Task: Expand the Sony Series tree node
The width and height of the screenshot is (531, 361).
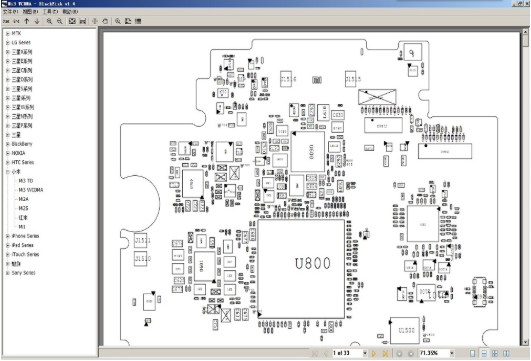Action: pos(7,273)
